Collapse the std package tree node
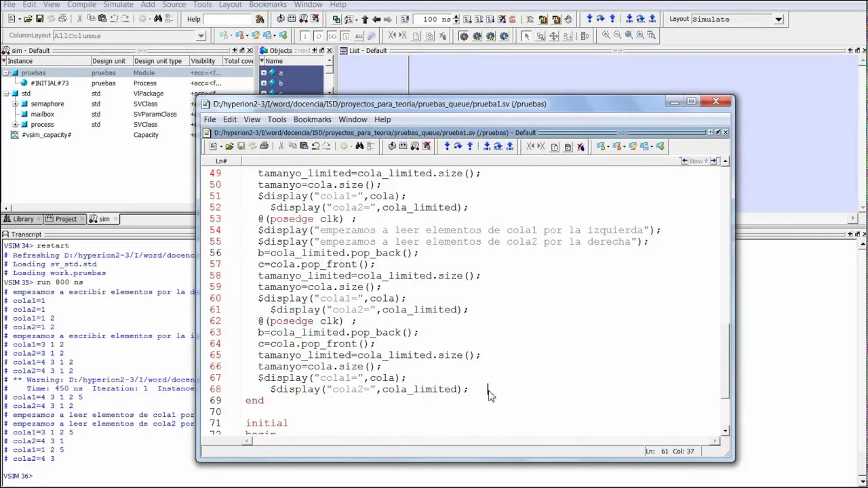This screenshot has width=868, height=488. click(x=5, y=94)
